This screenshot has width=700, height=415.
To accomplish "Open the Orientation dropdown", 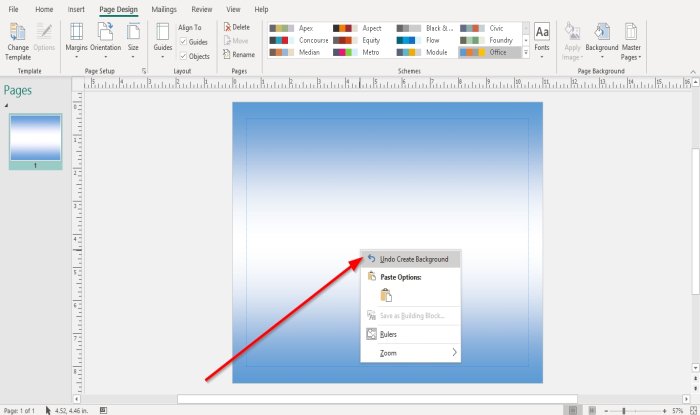I will (x=106, y=42).
